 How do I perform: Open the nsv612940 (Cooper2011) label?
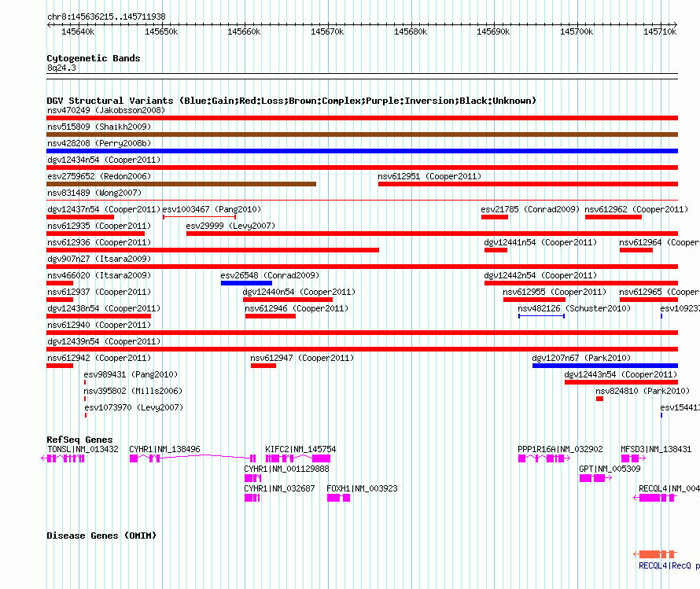(x=99, y=325)
